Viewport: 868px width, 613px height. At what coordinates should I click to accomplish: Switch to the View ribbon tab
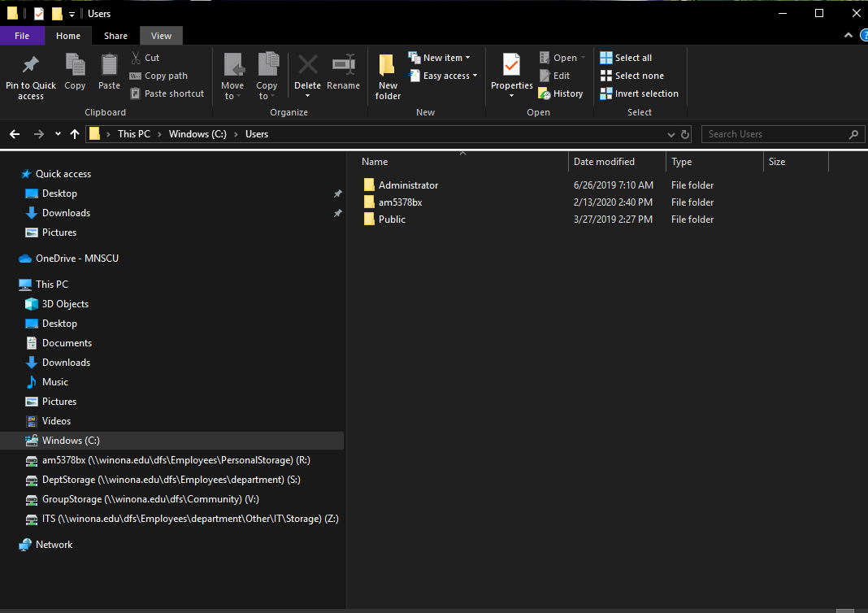[161, 36]
